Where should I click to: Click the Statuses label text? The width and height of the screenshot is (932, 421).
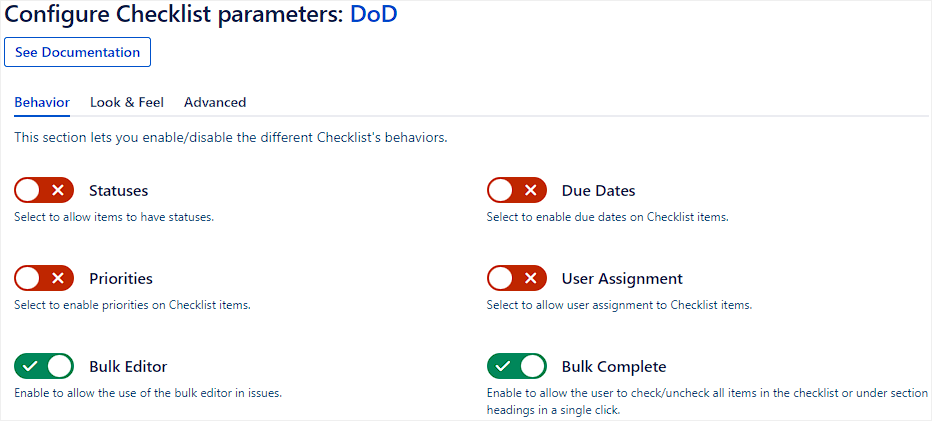[x=118, y=191]
